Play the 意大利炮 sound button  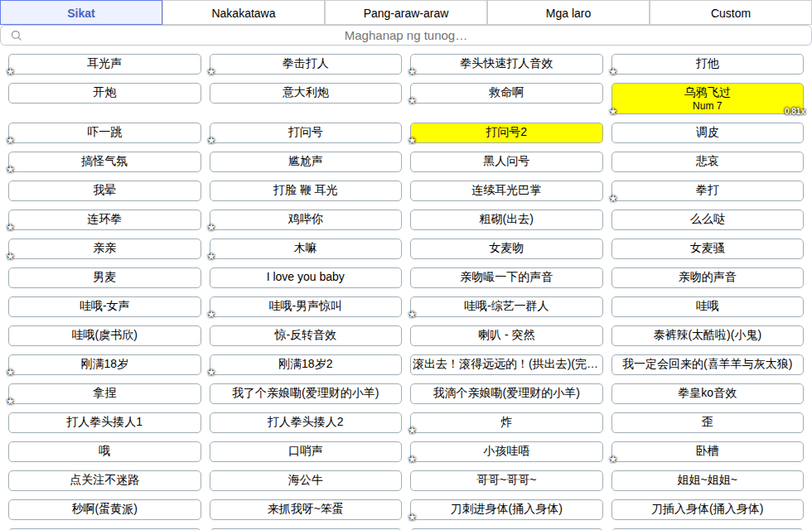(306, 93)
